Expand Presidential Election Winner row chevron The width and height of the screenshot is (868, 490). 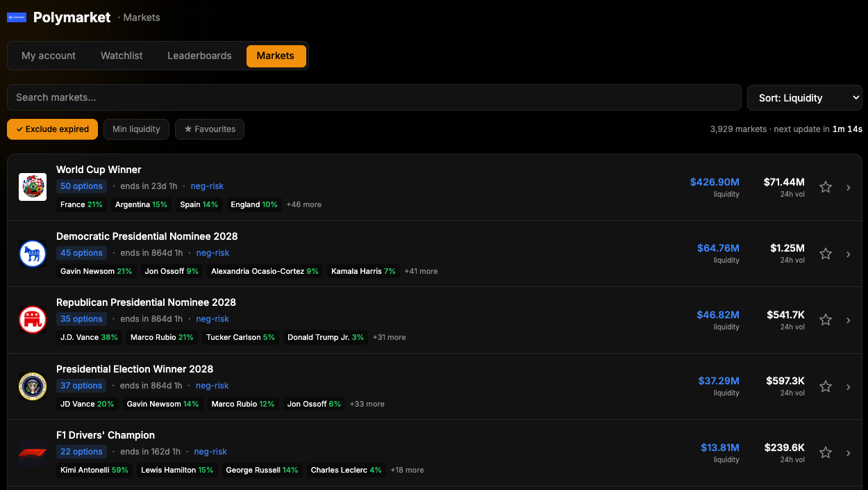pyautogui.click(x=849, y=386)
